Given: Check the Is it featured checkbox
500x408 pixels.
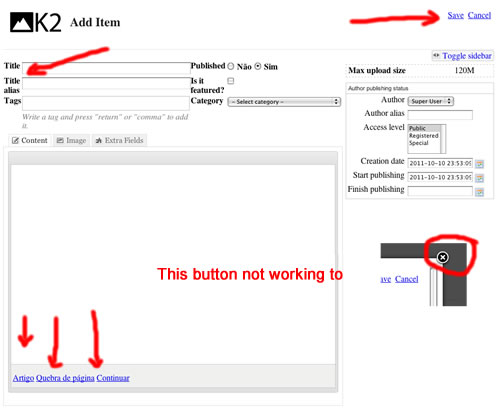Looking at the screenshot, I should [231, 81].
